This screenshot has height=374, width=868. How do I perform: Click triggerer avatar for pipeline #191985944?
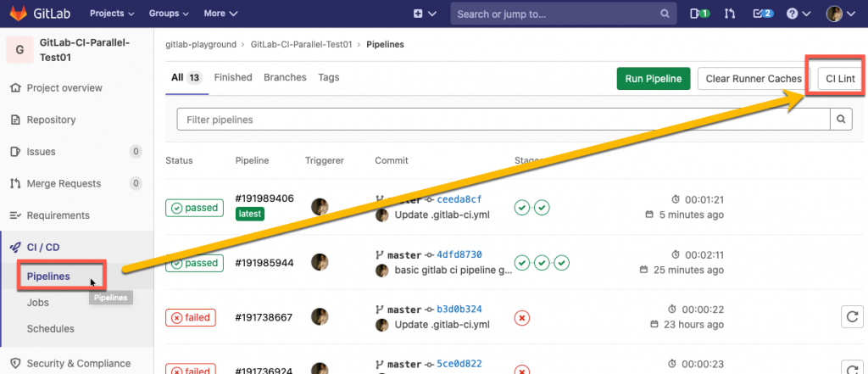pos(320,262)
